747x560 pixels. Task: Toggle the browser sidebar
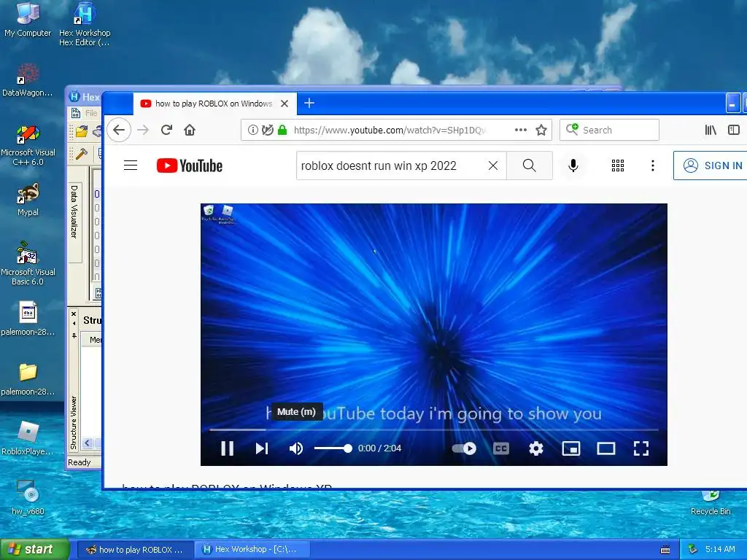(x=734, y=130)
